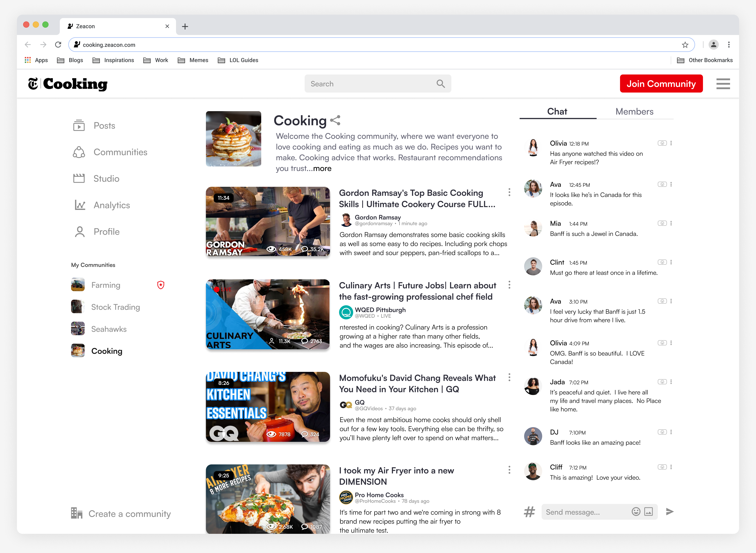Play the Culinary Arts live thumbnail
Screen dimensions: 756x553
click(x=268, y=314)
